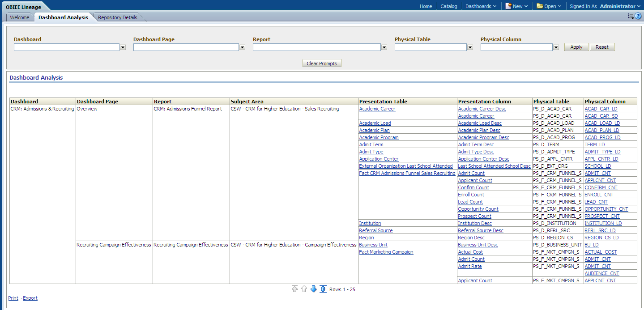Click the Print link
The image size is (644, 310).
pos(13,298)
